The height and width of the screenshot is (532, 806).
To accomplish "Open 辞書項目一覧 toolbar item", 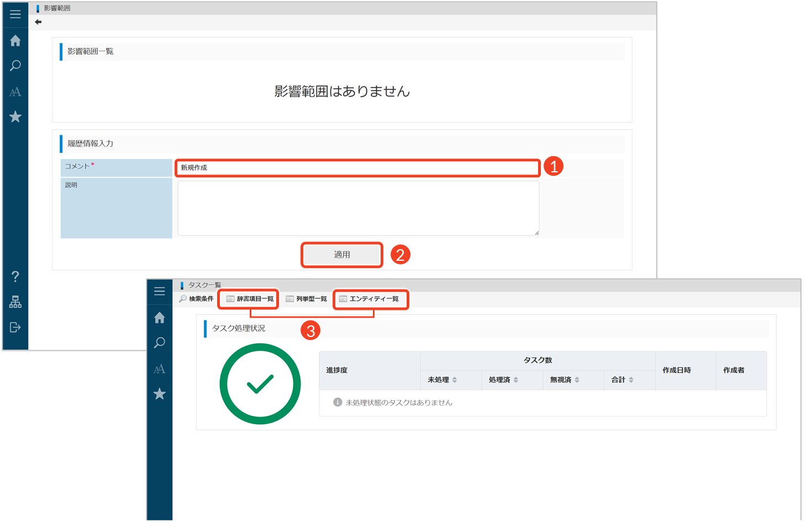I will pyautogui.click(x=250, y=299).
